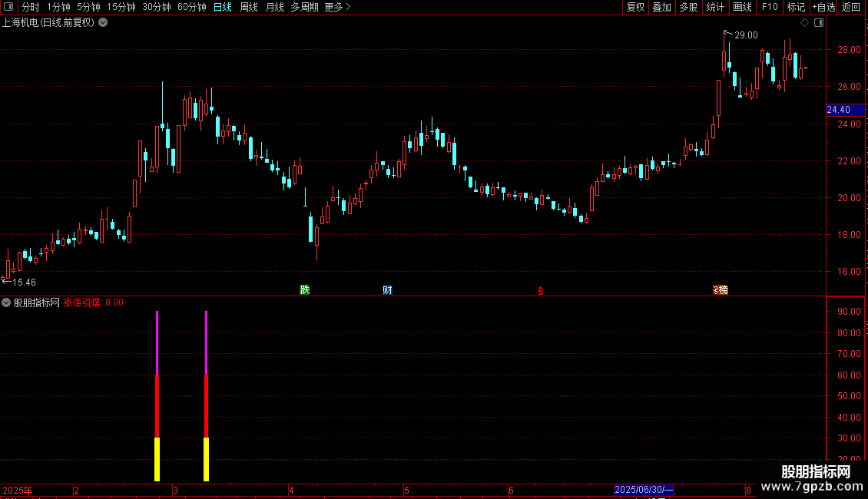Click the 返回 back button
The height and width of the screenshot is (499, 868).
point(851,7)
